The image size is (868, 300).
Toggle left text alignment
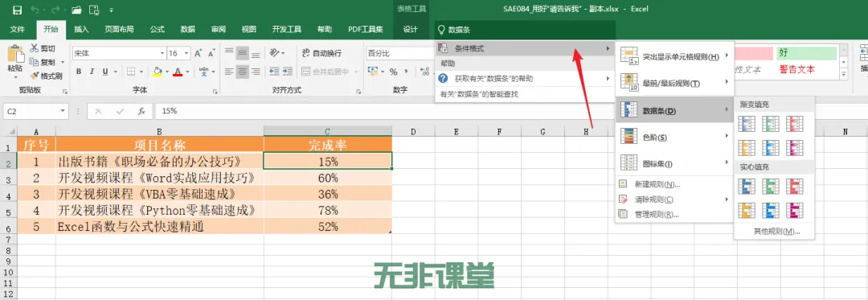tap(229, 72)
